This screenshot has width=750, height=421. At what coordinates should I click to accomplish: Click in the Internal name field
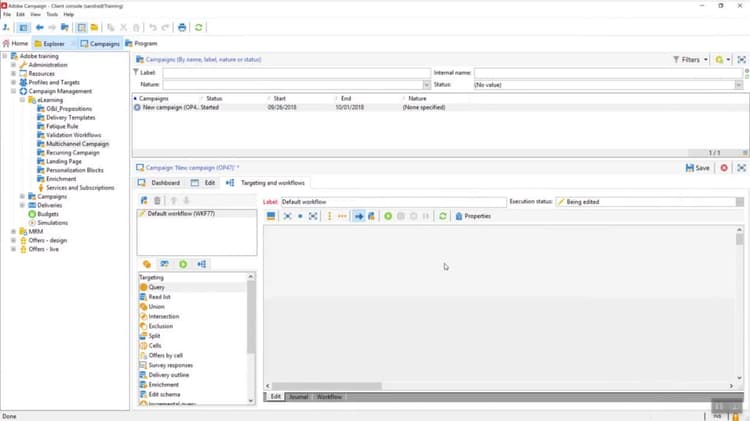608,73
